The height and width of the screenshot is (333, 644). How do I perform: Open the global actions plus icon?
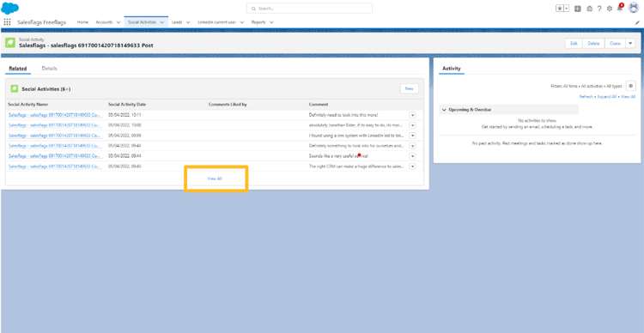click(x=578, y=9)
